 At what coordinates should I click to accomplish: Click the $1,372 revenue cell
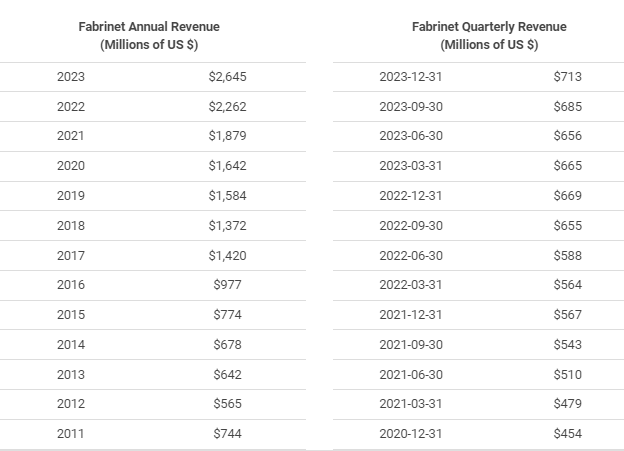[228, 226]
